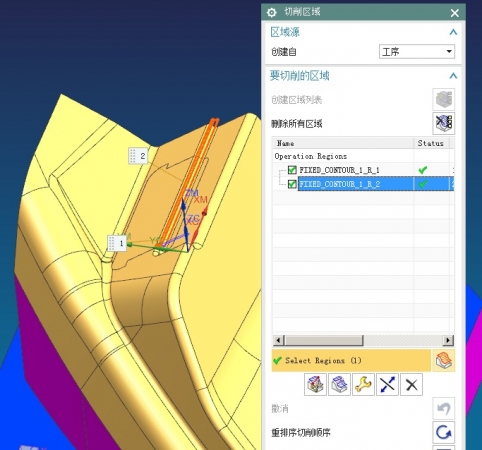Click the list's right scroll arrow
Screen dimensions: 482x450
point(448,340)
